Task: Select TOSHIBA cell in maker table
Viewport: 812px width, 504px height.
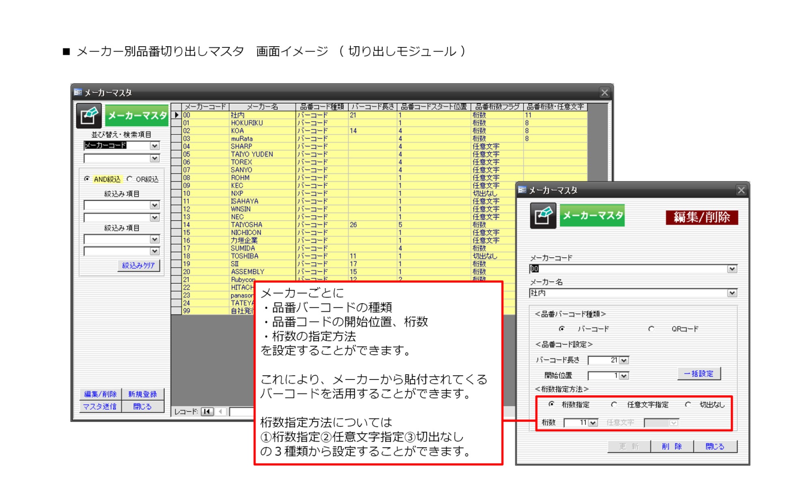Action: click(x=263, y=256)
